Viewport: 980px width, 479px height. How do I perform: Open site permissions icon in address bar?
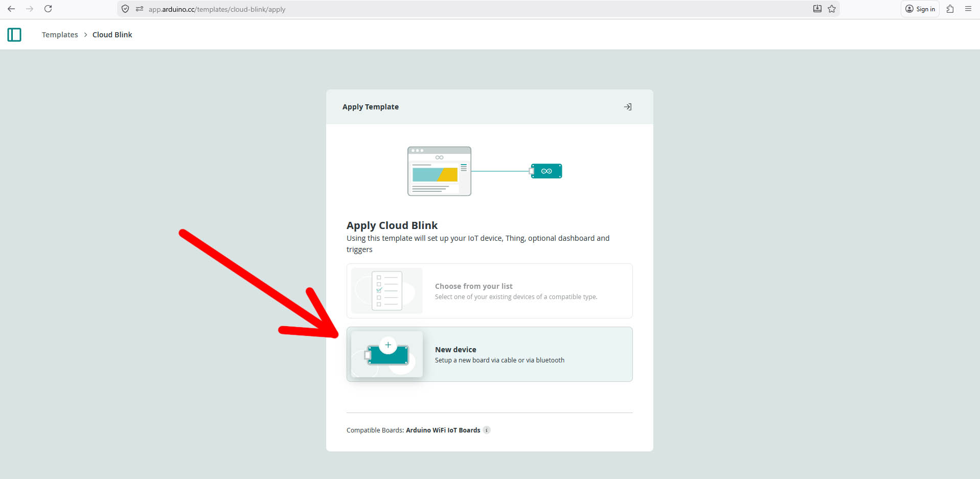pyautogui.click(x=140, y=9)
